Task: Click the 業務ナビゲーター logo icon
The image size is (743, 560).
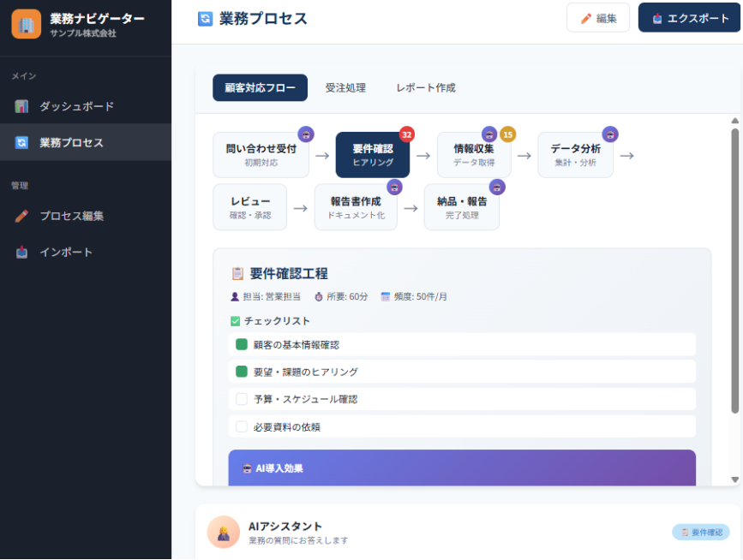Action: 25,25
